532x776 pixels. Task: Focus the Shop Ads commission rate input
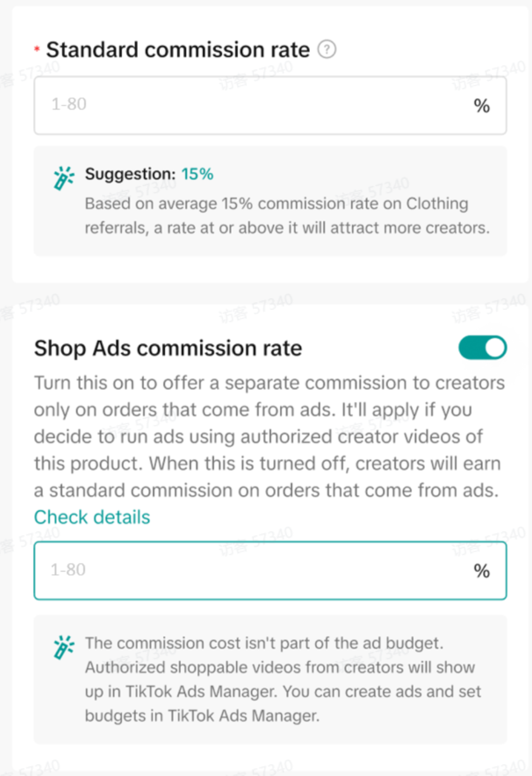253,570
